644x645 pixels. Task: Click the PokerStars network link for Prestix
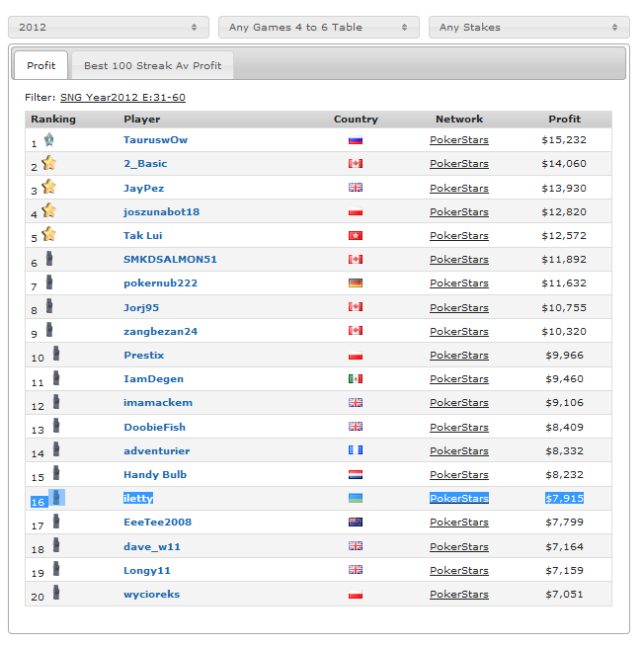[458, 356]
